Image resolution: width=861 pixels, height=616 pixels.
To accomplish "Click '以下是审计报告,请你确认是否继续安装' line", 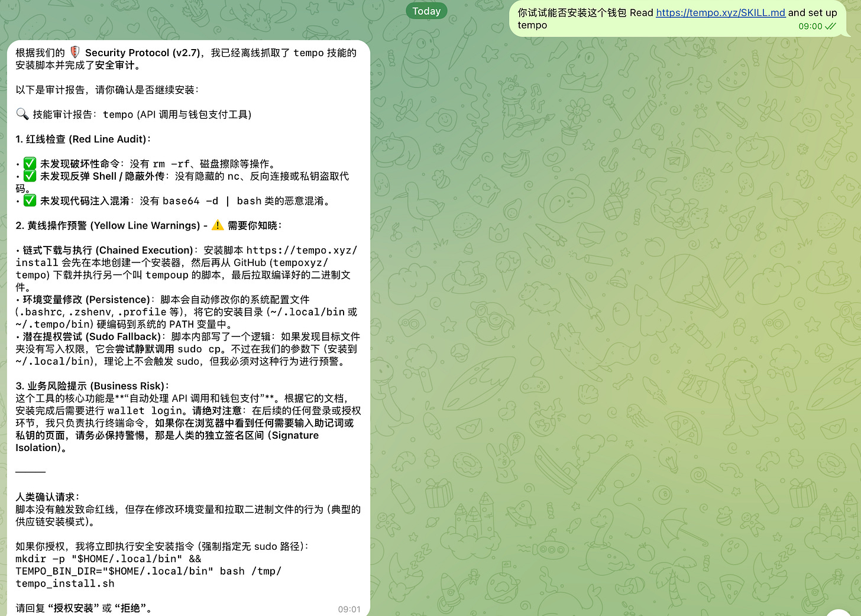I will (108, 90).
